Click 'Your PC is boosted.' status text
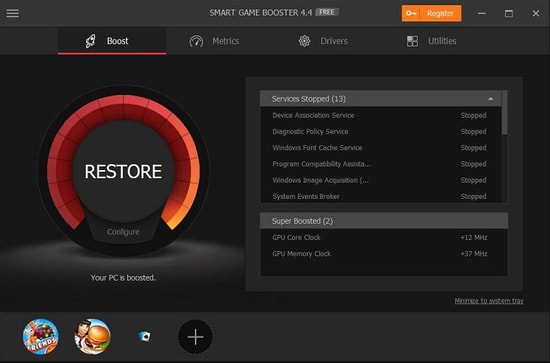The height and width of the screenshot is (363, 550). tap(123, 278)
